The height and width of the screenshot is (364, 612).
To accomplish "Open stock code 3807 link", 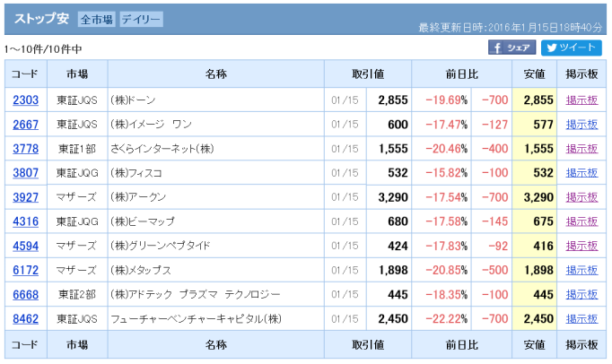I will pyautogui.click(x=26, y=172).
